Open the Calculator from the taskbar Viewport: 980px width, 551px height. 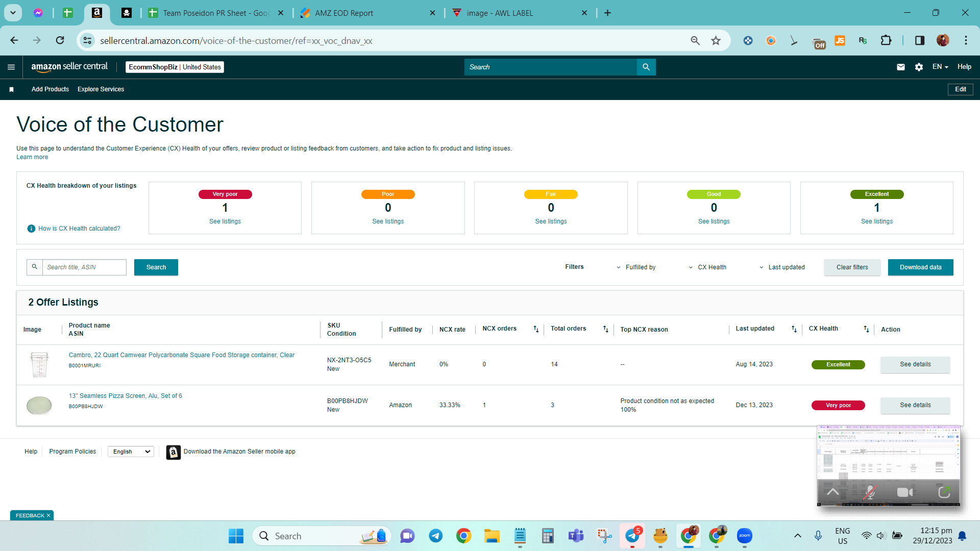point(548,536)
